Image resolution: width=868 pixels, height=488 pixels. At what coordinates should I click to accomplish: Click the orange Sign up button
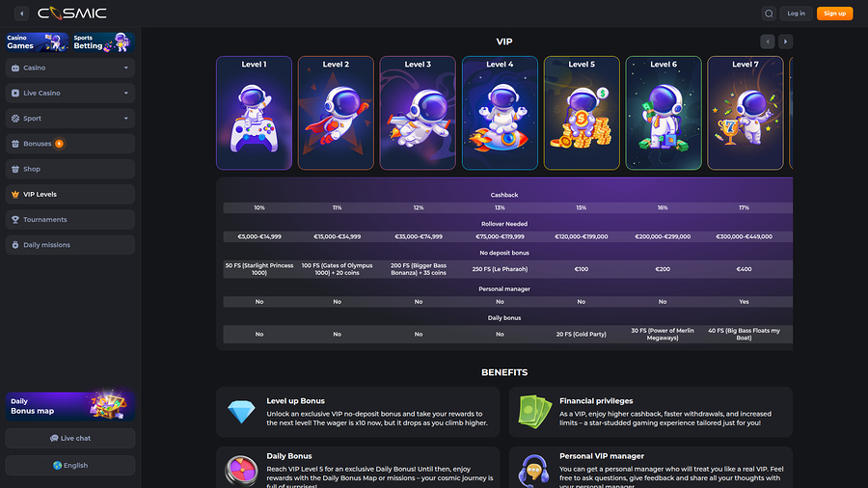tap(835, 14)
